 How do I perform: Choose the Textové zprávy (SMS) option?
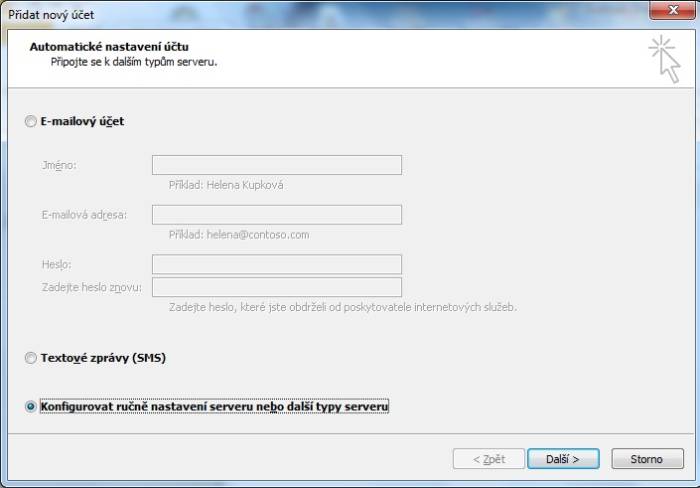click(31, 357)
